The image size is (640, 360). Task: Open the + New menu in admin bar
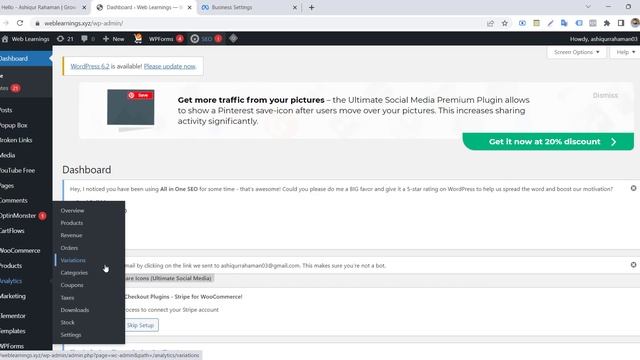113,39
